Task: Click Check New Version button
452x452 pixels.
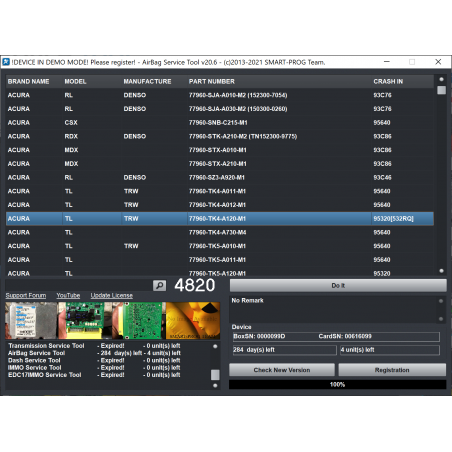Action: [282, 370]
